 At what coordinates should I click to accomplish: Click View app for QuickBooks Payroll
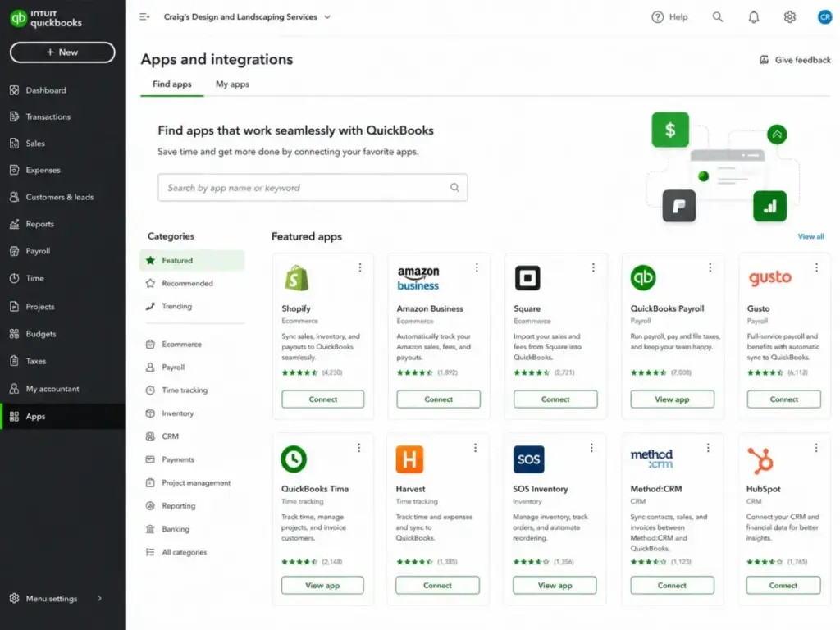672,399
